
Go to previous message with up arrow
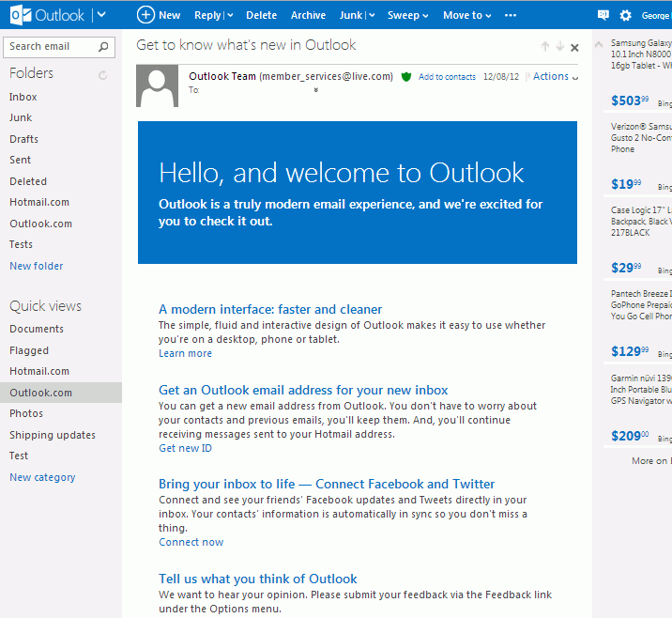[544, 47]
